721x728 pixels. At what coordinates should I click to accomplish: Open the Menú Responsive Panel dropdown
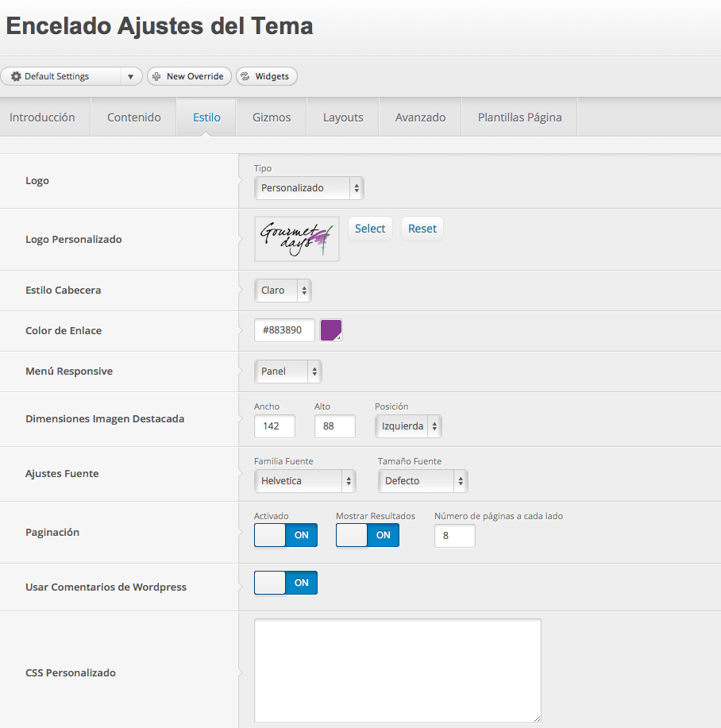[287, 372]
